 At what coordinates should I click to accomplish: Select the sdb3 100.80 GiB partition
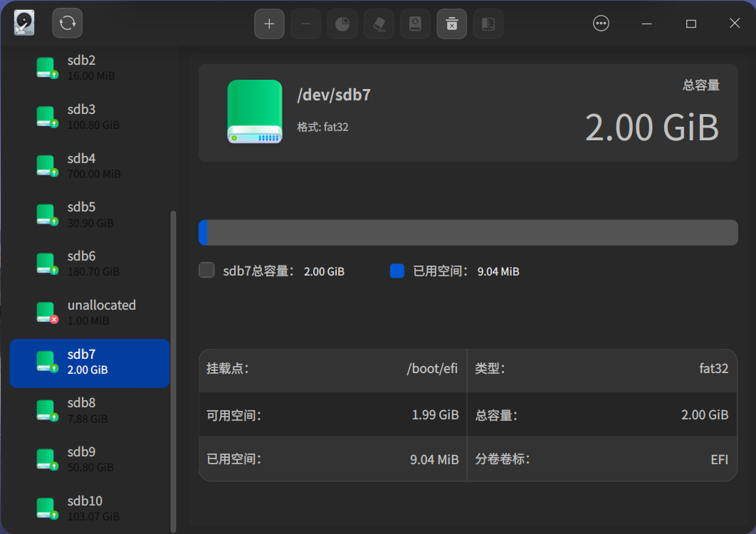pyautogui.click(x=90, y=117)
